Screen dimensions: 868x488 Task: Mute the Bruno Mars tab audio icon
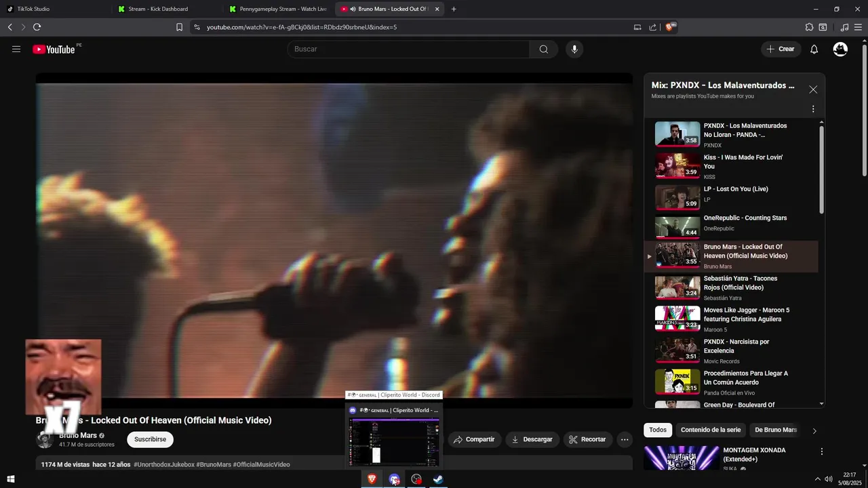point(353,9)
